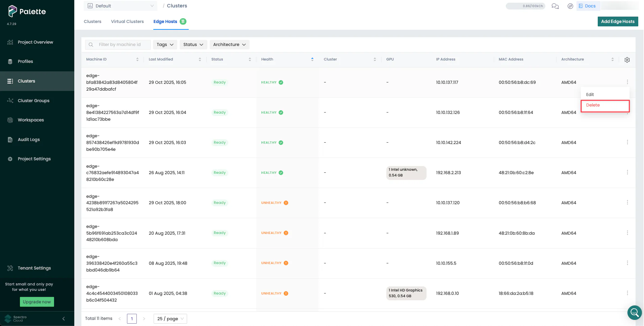Open the Docs link

point(588,6)
